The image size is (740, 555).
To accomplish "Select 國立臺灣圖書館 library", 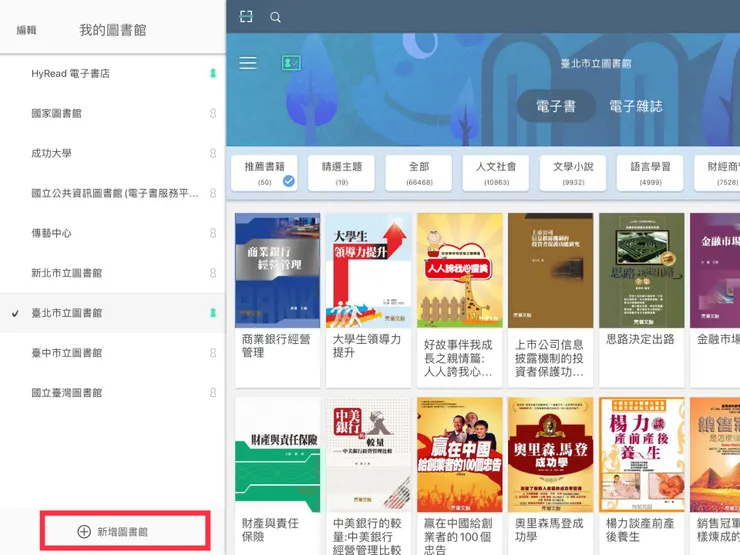I will click(x=113, y=393).
